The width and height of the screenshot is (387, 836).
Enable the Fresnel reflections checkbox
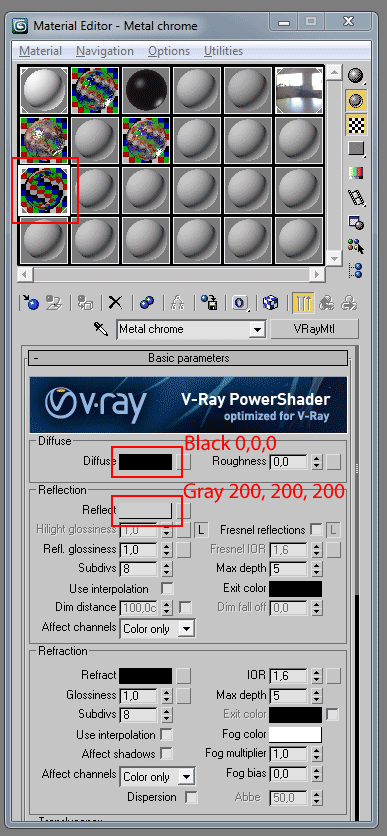[x=316, y=529]
